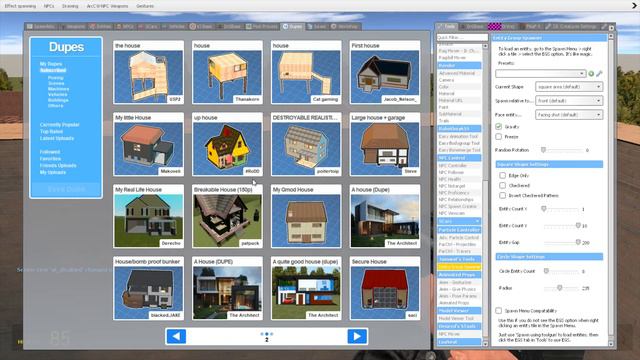Image resolution: width=640 pixels, height=360 pixels.
Task: Click the Buildings subcategory link
Action: 58,100
